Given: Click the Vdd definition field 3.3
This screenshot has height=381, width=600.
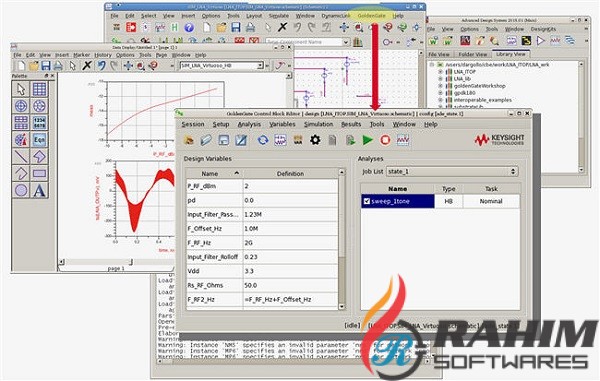Looking at the screenshot, I should 290,271.
